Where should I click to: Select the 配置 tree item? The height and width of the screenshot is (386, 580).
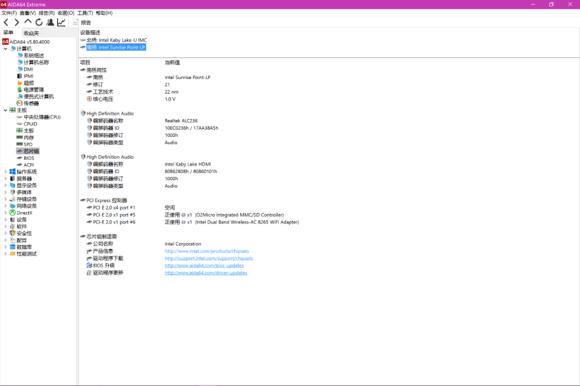(21, 240)
